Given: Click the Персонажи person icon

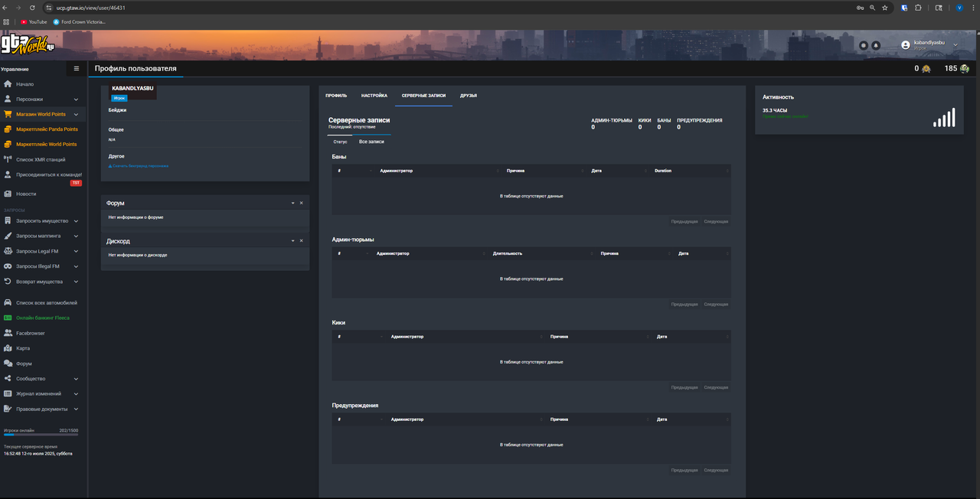Looking at the screenshot, I should tap(8, 99).
